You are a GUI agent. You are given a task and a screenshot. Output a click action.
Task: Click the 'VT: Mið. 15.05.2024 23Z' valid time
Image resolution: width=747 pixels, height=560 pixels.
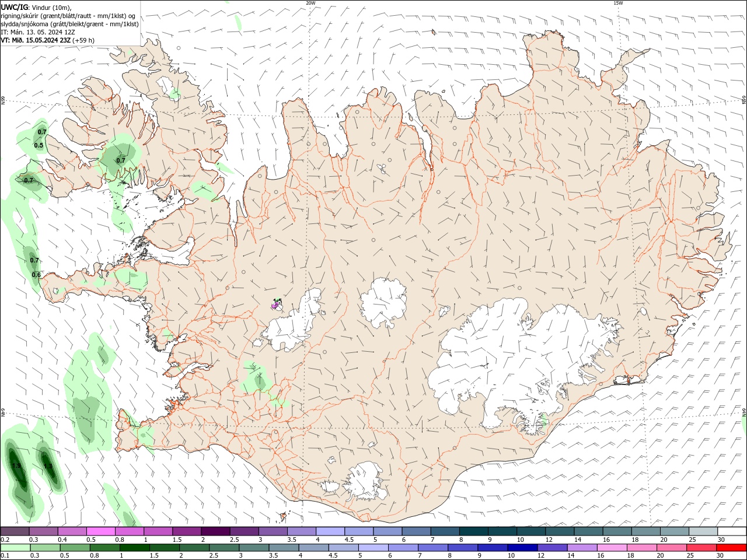(x=36, y=40)
